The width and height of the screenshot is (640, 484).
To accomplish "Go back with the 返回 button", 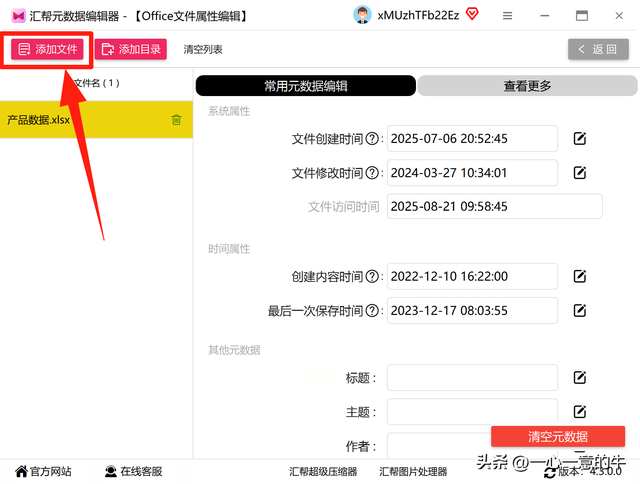I will click(598, 49).
